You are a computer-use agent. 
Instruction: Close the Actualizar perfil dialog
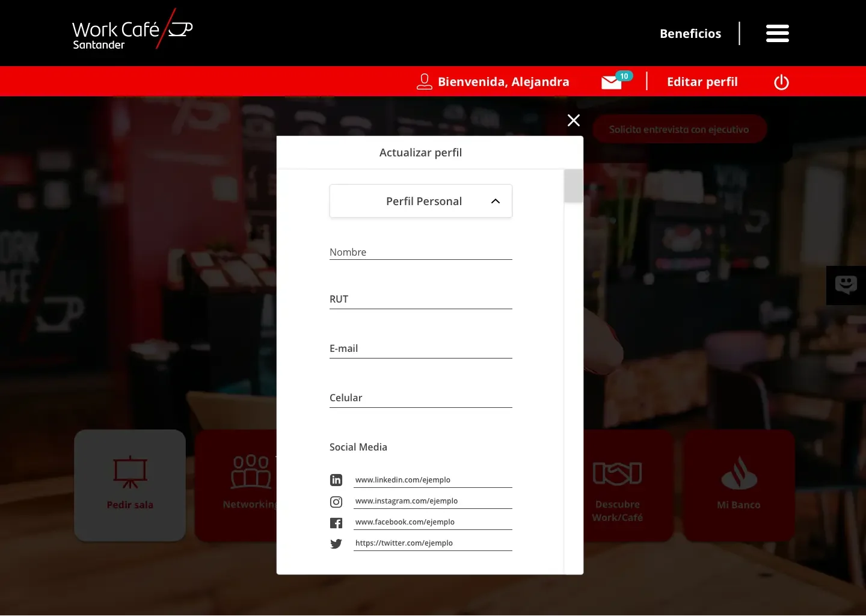point(574,120)
